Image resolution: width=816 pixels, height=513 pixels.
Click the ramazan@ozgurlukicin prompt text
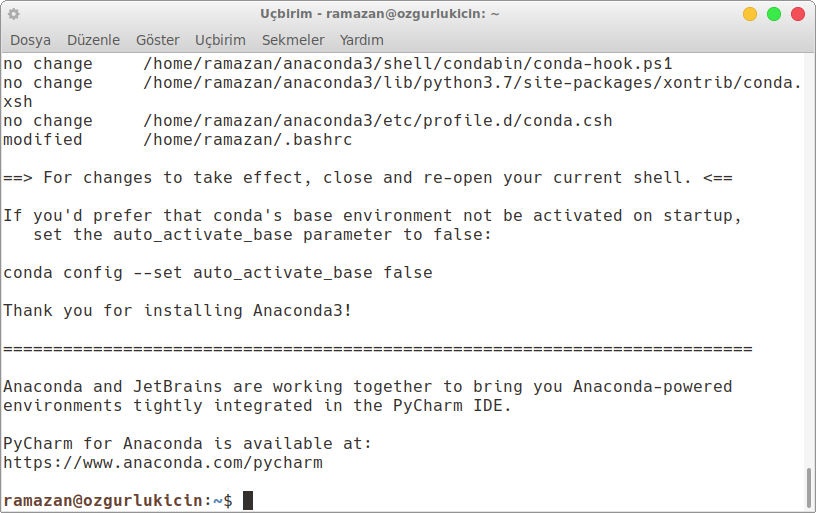click(103, 501)
